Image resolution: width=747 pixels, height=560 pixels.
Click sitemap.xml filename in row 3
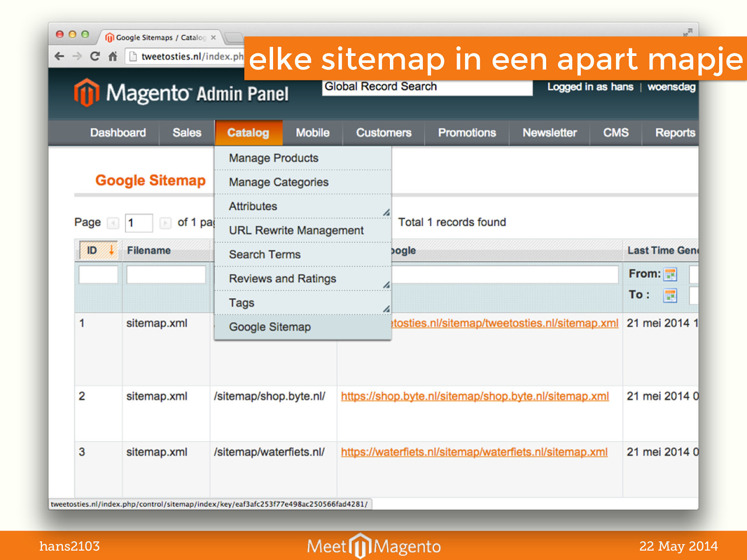(157, 452)
